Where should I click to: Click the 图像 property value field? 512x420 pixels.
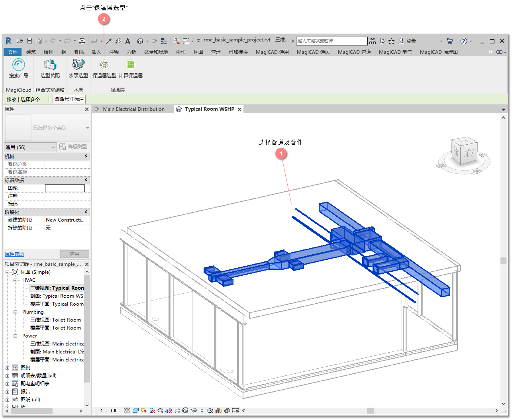click(65, 188)
